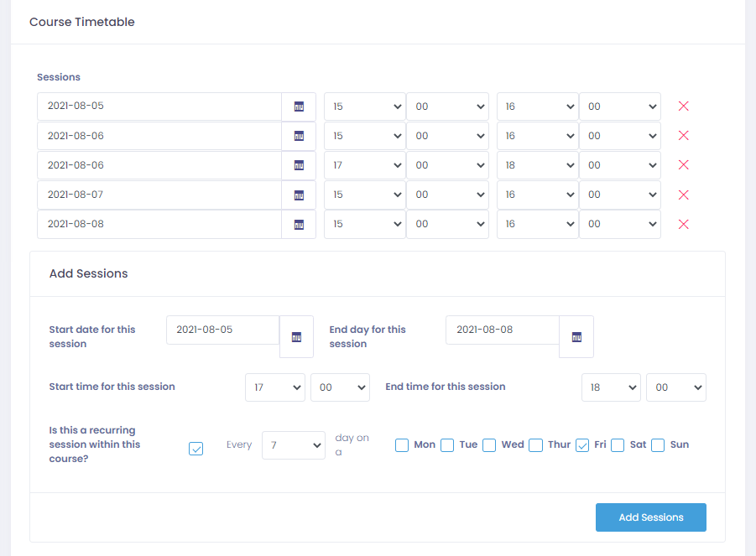Open calendar for 'End day for this session'
756x556 pixels.
(576, 336)
